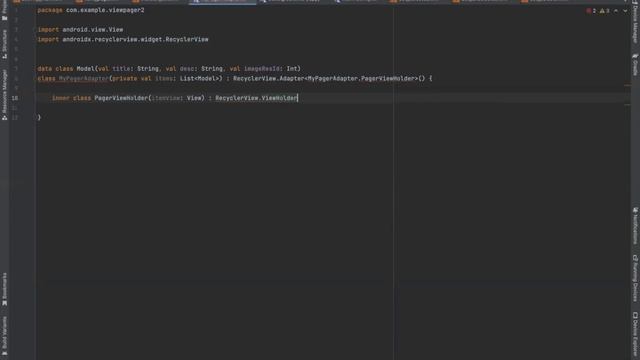640x360 pixels.
Task: Open the Notifications tool window
Action: tap(635, 226)
